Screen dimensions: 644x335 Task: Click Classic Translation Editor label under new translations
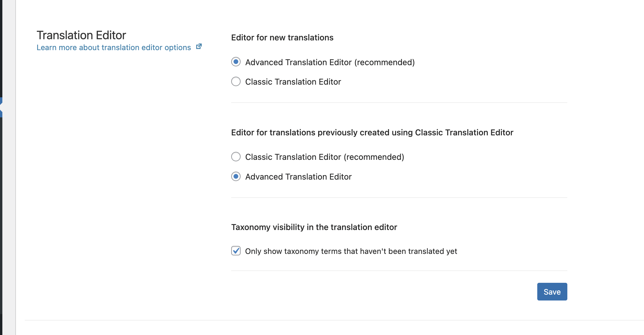pyautogui.click(x=293, y=82)
